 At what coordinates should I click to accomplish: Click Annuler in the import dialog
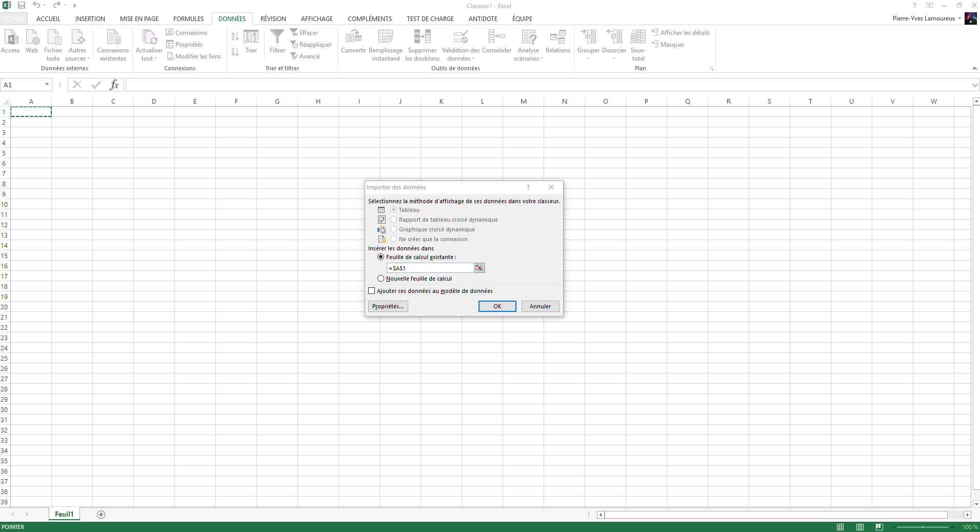[540, 306]
